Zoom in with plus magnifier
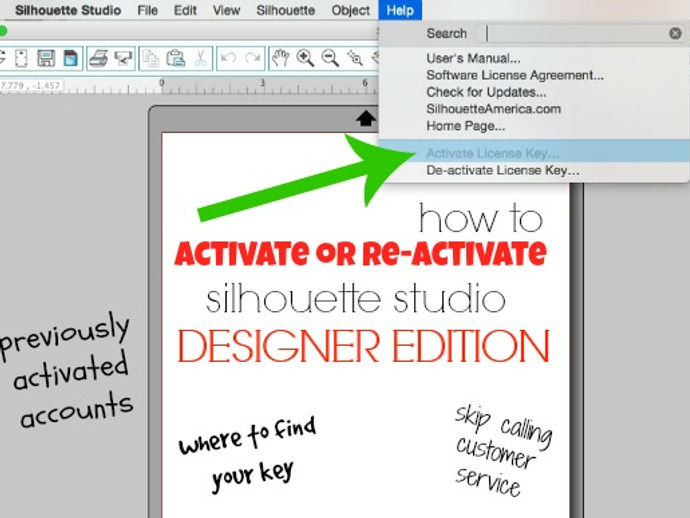 (305, 58)
